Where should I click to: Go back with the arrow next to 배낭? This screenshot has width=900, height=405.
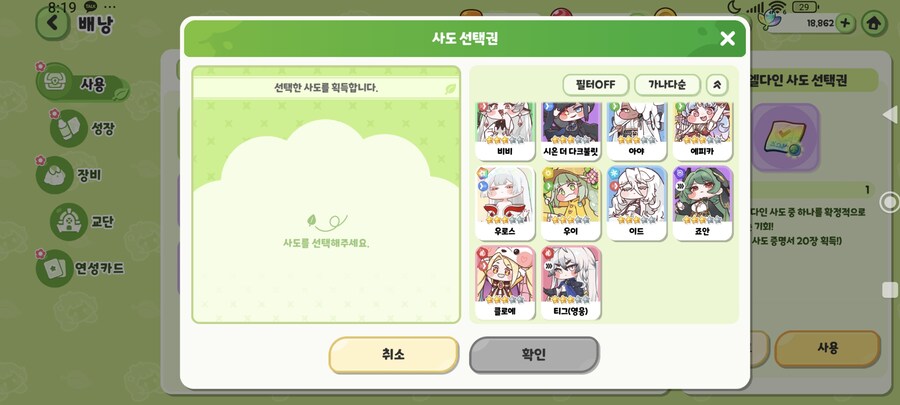(x=53, y=23)
